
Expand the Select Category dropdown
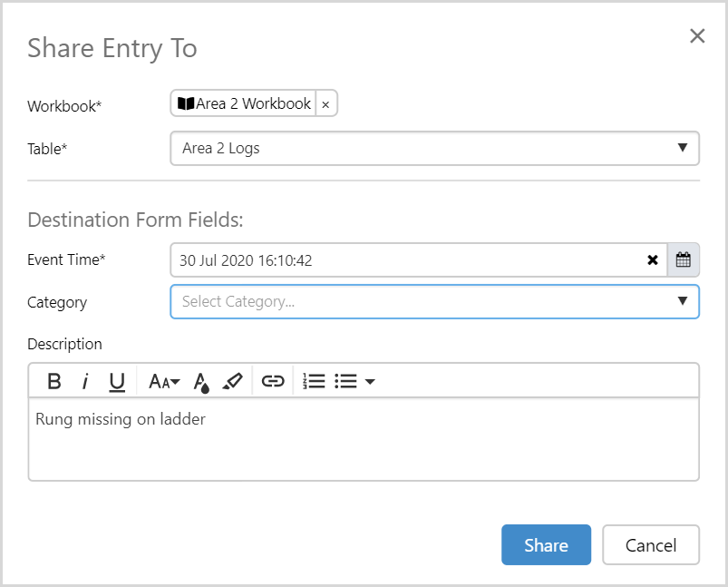pos(434,302)
